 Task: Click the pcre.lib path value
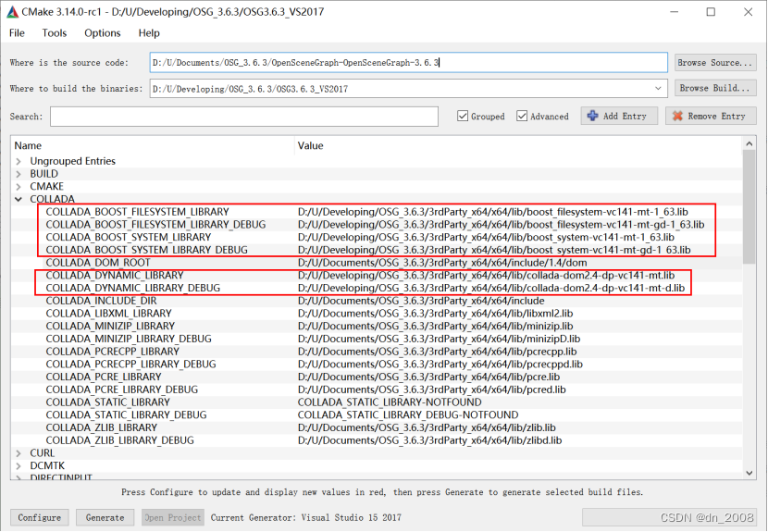428,377
